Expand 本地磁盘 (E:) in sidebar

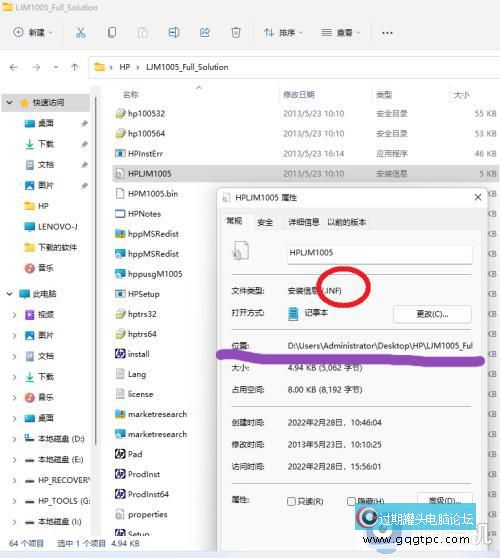14,460
